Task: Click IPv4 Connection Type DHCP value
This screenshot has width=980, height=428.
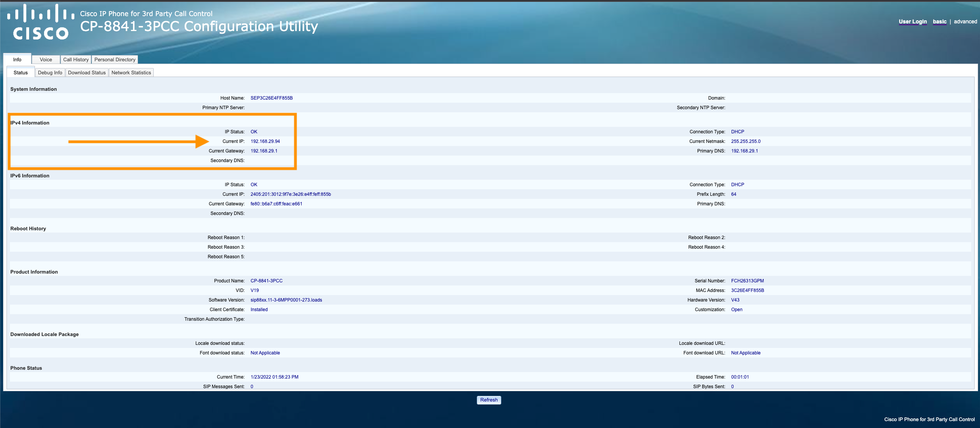Action: click(737, 132)
